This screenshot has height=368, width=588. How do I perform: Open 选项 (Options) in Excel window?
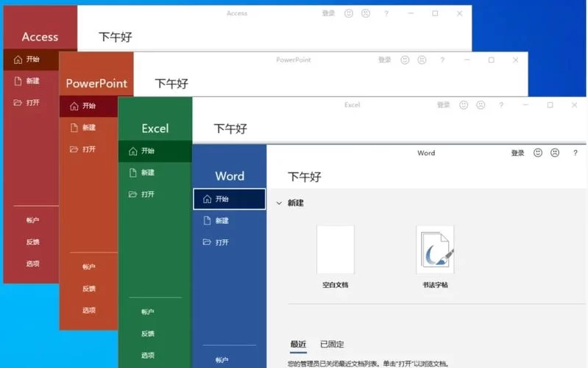(148, 355)
